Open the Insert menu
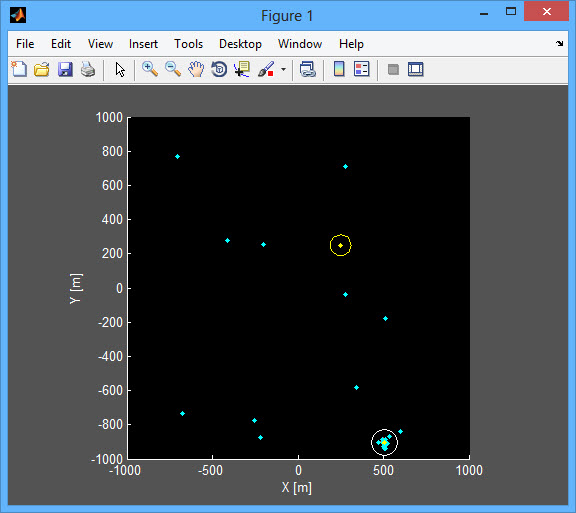Screen dimensions: 576x513 (x=143, y=44)
